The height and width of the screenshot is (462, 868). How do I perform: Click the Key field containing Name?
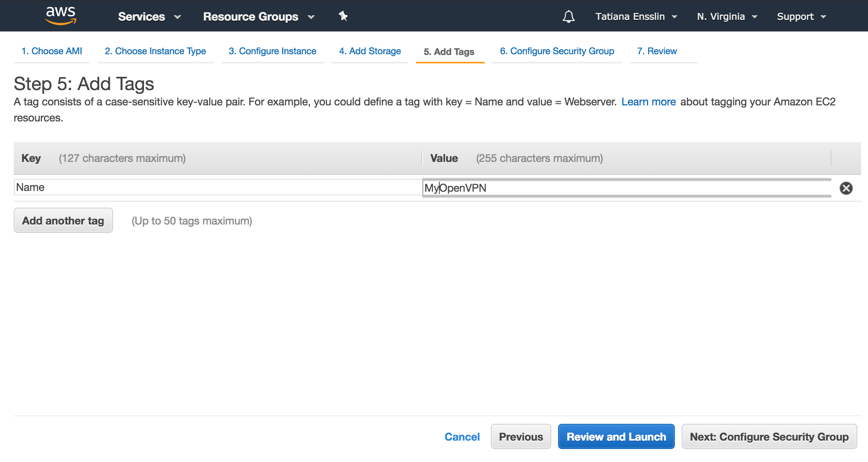pos(218,187)
